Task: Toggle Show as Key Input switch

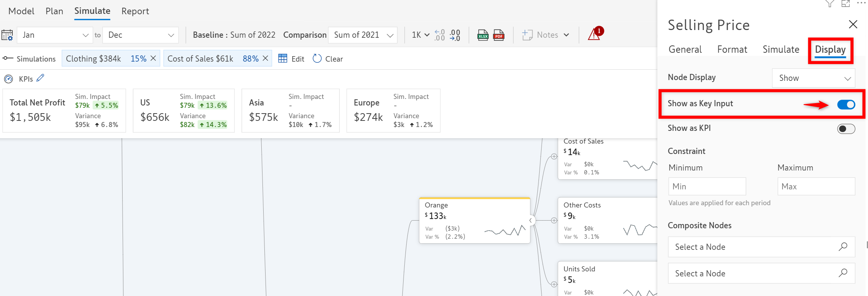Action: coord(846,104)
